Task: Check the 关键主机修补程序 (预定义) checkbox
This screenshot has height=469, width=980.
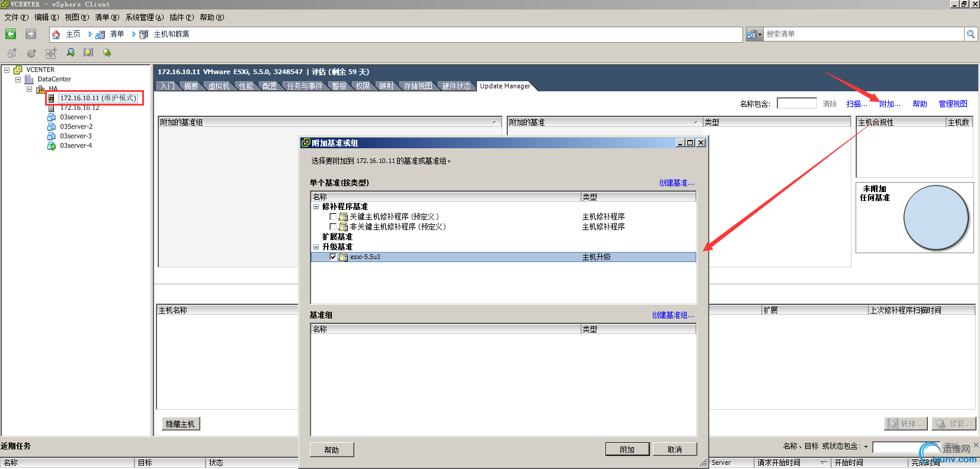Action: click(333, 217)
